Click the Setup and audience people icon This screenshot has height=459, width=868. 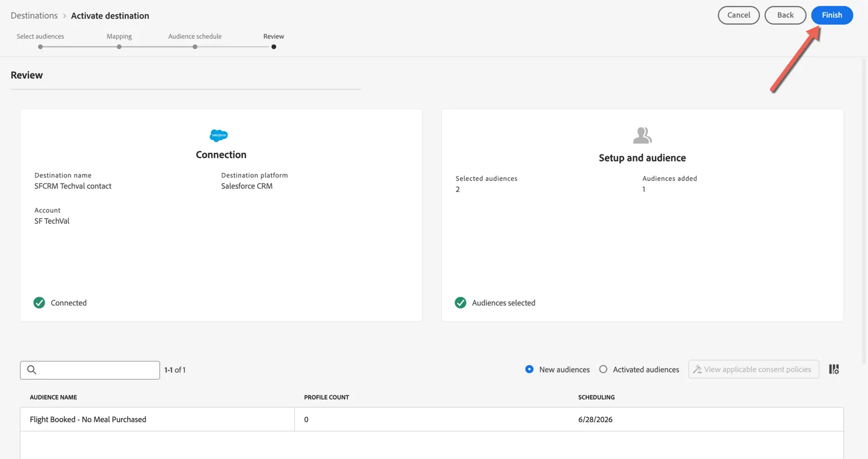point(642,135)
